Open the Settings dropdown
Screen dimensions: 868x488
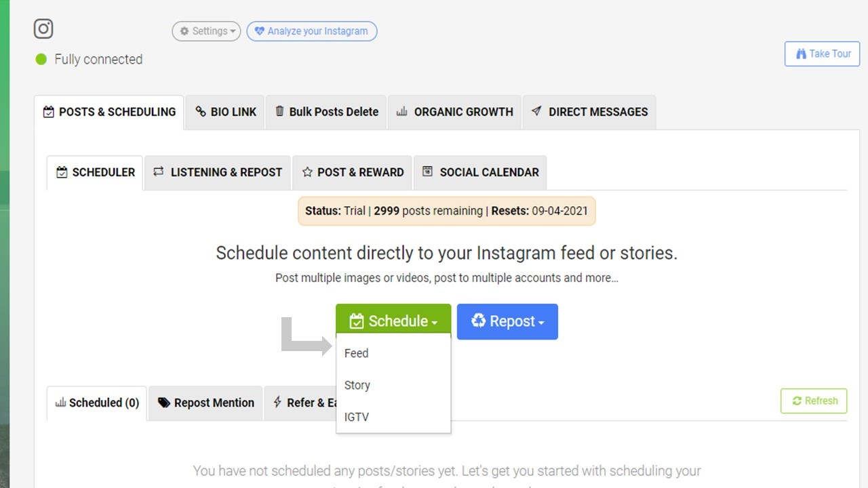pos(206,31)
